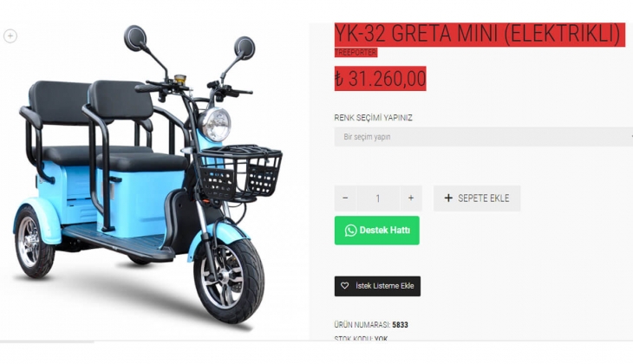Click the price 31.260,00

click(x=387, y=79)
